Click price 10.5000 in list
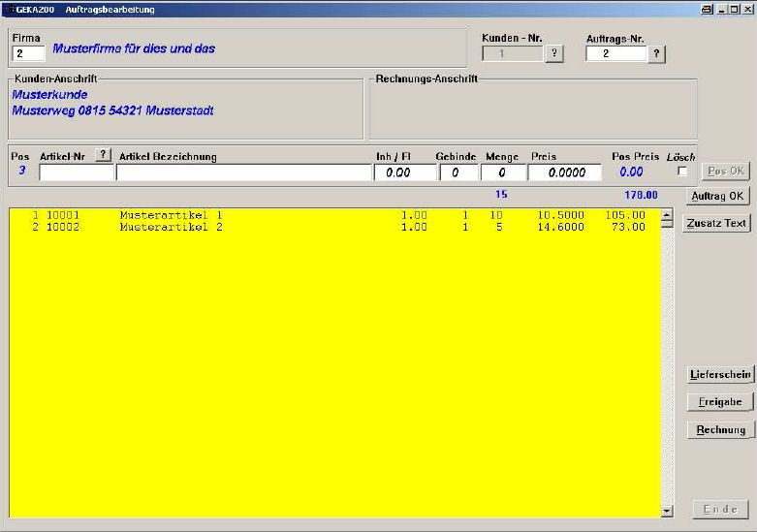This screenshot has width=757, height=532. [560, 215]
